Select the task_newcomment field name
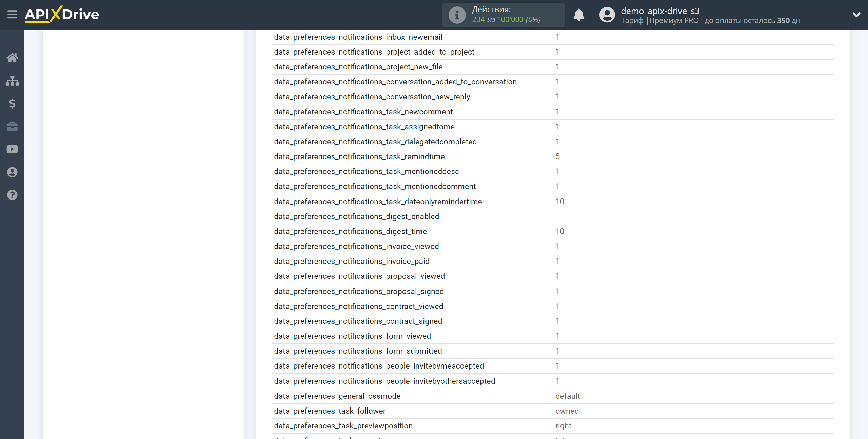This screenshot has width=868, height=439. pos(363,112)
